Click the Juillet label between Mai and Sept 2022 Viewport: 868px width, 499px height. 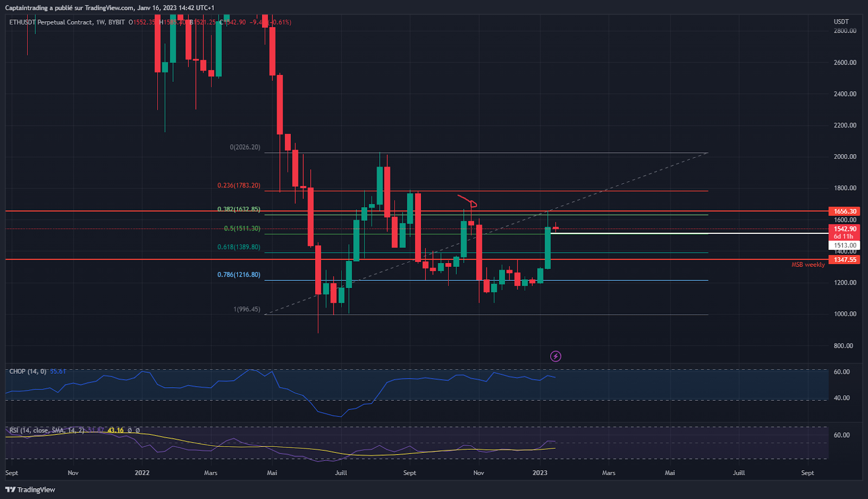click(x=341, y=473)
